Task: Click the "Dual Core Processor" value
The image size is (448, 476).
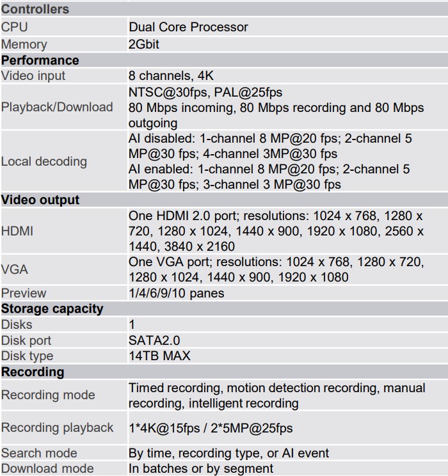Action: [x=188, y=27]
